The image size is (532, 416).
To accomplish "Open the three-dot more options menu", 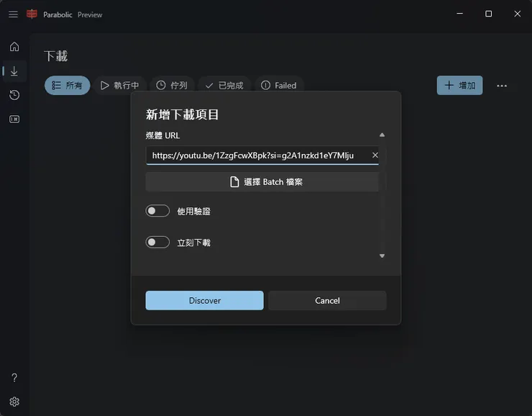I will tap(502, 86).
